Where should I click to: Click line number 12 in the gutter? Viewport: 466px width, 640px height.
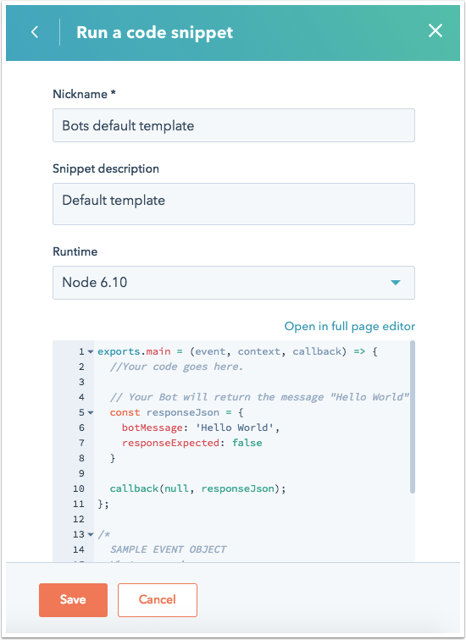click(79, 519)
